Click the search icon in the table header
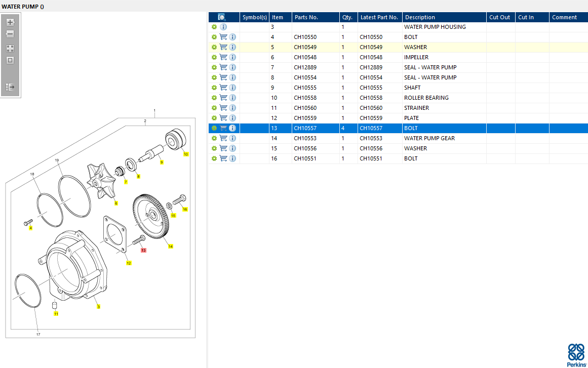 (221, 17)
